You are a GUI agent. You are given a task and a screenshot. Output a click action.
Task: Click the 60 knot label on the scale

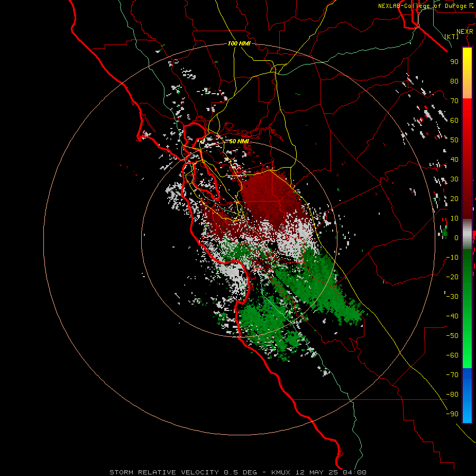coord(454,120)
